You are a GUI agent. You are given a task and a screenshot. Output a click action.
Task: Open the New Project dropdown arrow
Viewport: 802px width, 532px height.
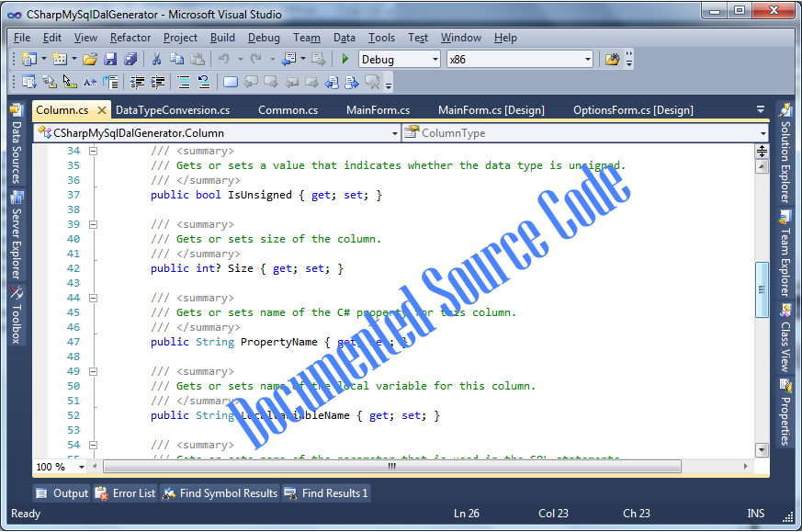point(44,60)
